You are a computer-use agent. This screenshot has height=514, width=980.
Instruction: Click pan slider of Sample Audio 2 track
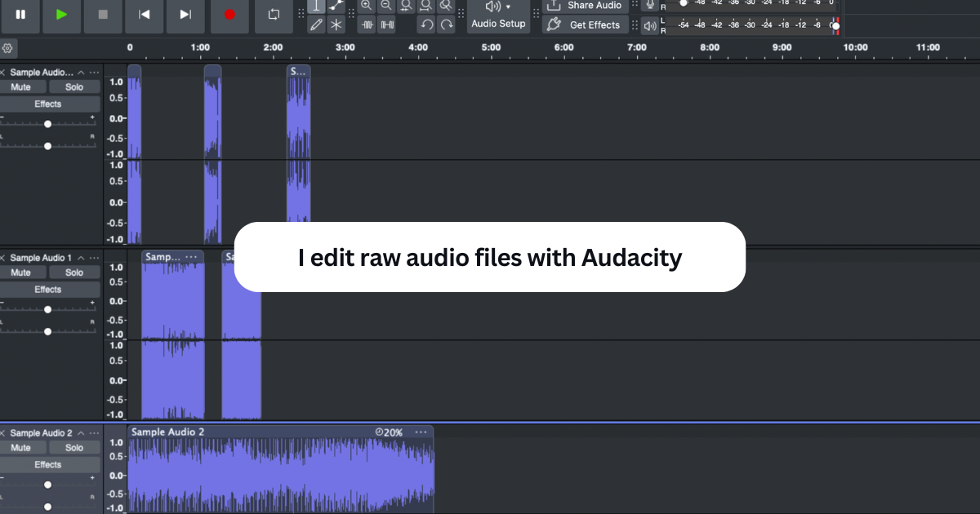tap(47, 507)
